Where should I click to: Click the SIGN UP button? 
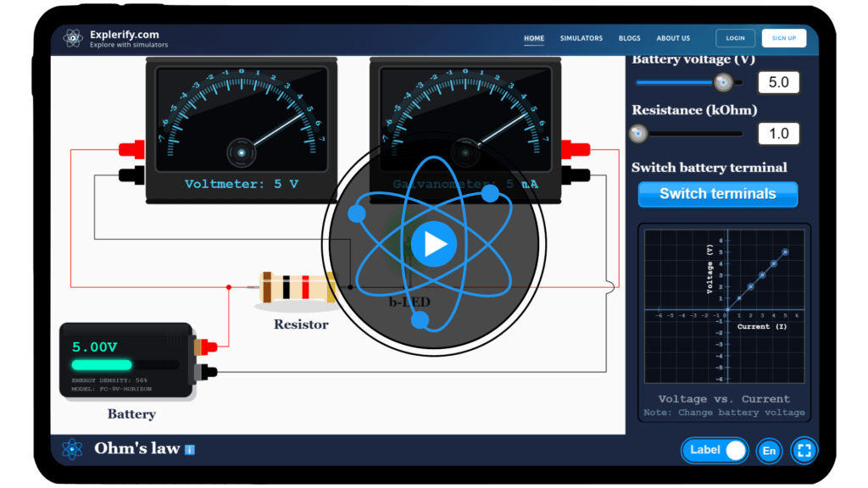click(783, 37)
